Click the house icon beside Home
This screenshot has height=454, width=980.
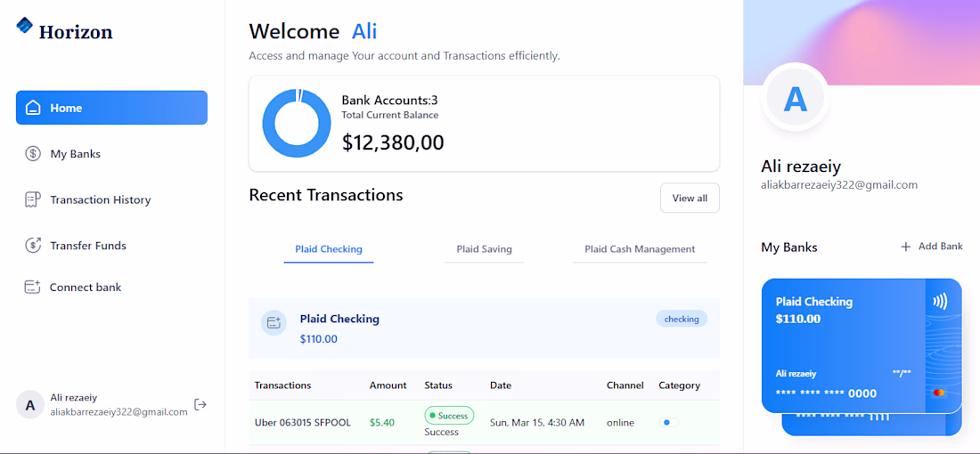pos(33,108)
